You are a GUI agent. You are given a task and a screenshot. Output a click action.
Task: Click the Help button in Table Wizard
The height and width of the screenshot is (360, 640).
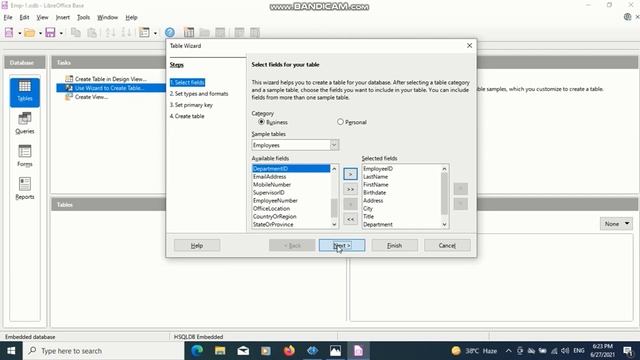[x=197, y=245]
